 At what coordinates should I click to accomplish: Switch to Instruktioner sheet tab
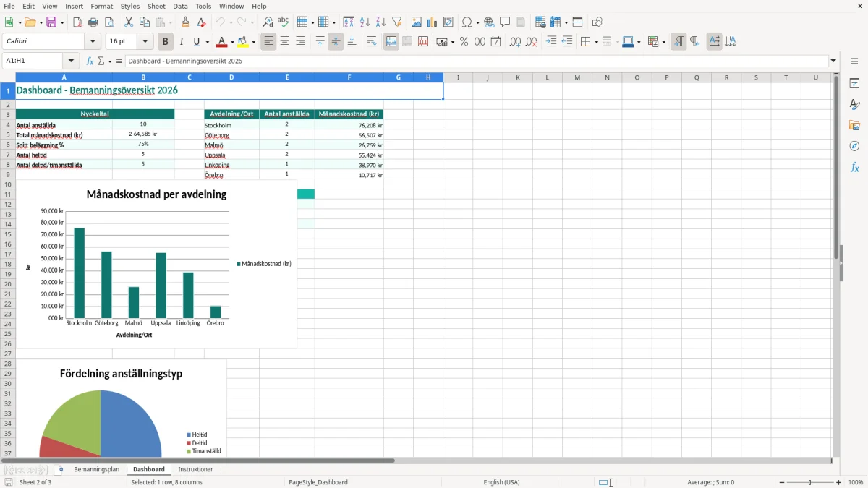point(195,470)
